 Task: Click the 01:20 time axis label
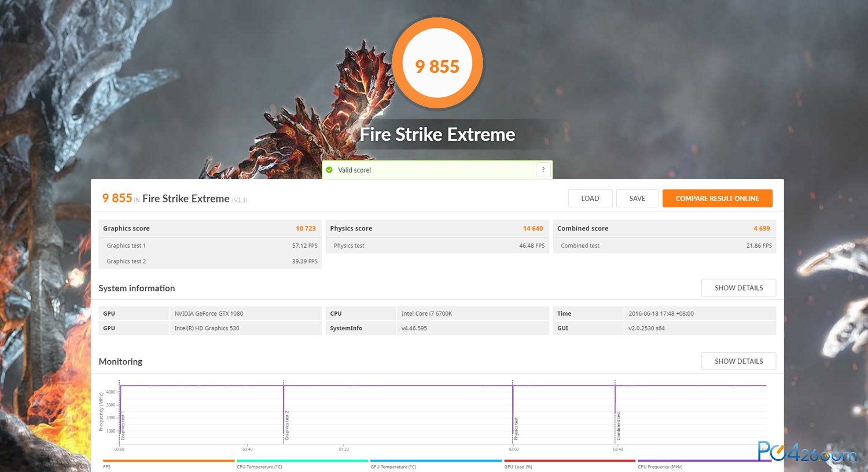pos(344,449)
